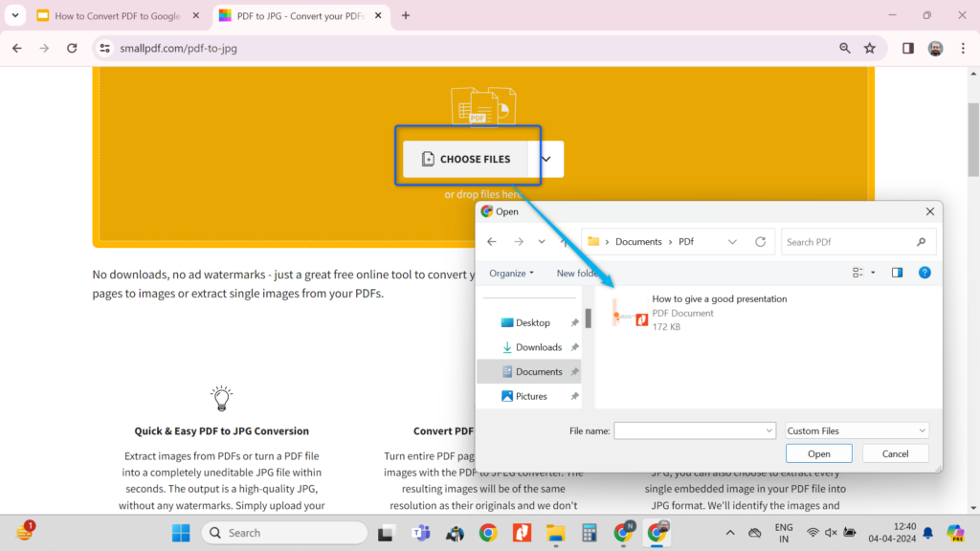
Task: Open the Google Docs conversion guide tab
Action: (x=115, y=15)
